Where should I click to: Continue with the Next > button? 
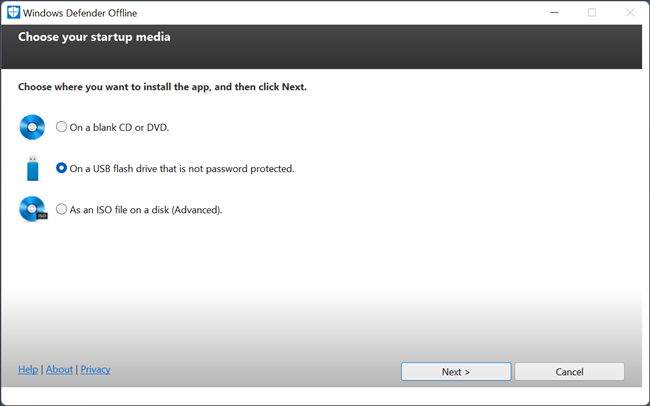456,372
